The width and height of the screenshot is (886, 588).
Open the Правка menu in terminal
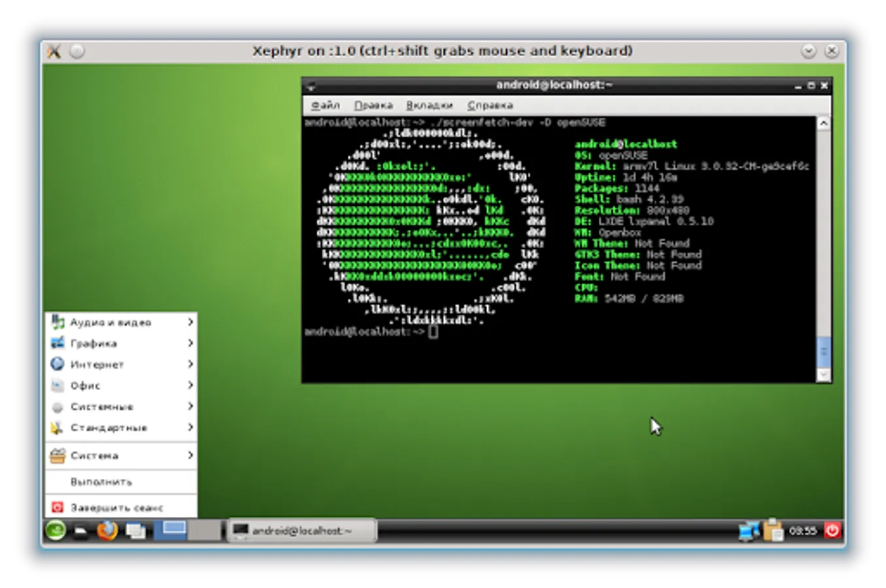point(373,105)
